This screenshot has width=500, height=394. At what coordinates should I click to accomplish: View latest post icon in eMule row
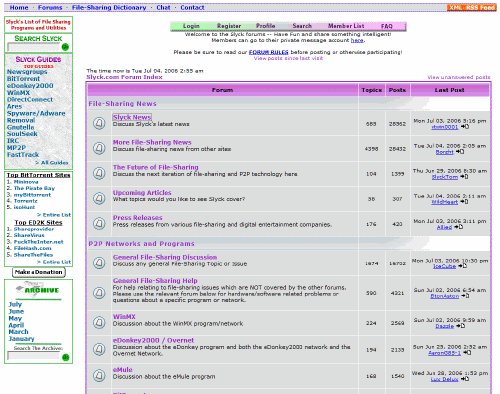tap(465, 379)
